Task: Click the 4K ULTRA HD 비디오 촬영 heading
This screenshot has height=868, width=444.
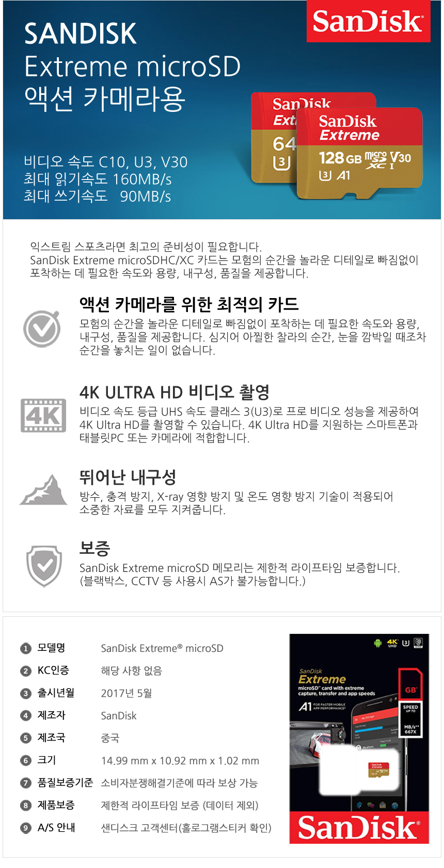Action: coord(175,392)
